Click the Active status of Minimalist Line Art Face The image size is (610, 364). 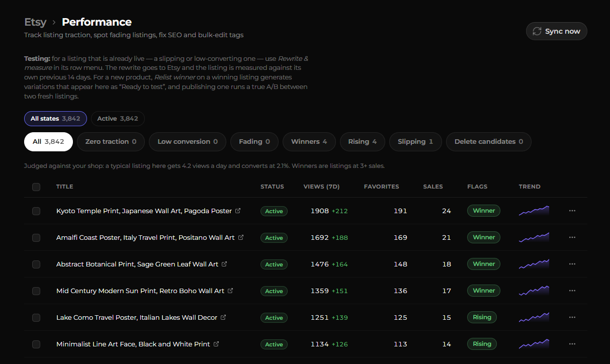coord(274,344)
